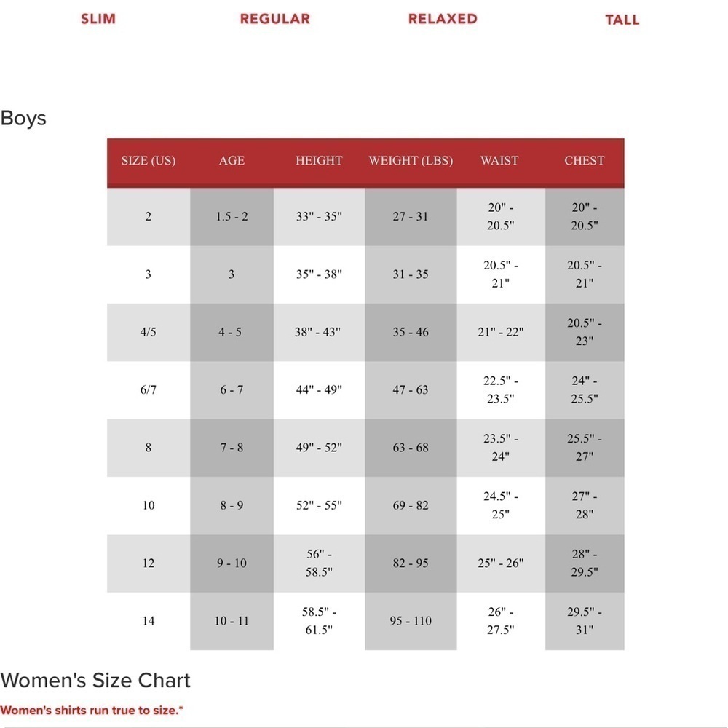The width and height of the screenshot is (728, 728).
Task: Click the Boys section heading
Action: (x=23, y=118)
